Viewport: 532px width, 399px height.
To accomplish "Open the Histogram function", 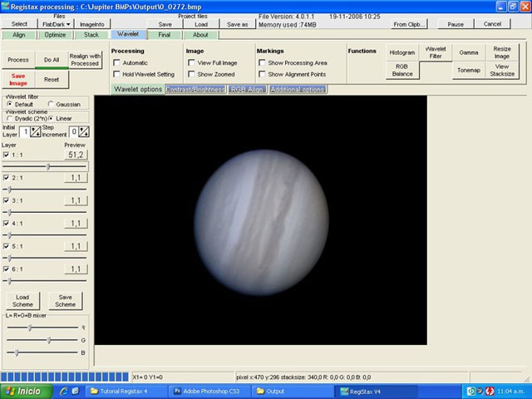I will pos(402,52).
